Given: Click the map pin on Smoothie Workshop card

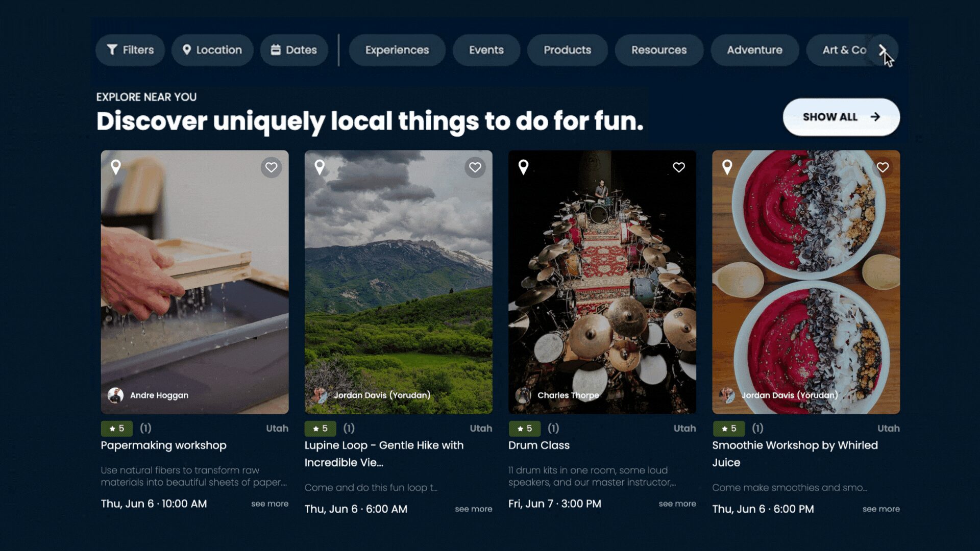Looking at the screenshot, I should pos(727,167).
